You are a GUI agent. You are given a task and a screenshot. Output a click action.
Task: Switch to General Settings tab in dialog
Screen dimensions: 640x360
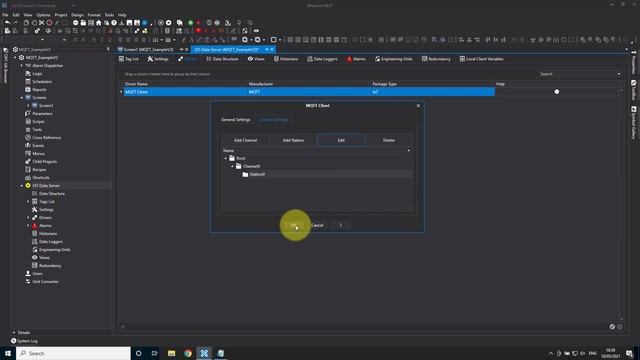point(236,120)
